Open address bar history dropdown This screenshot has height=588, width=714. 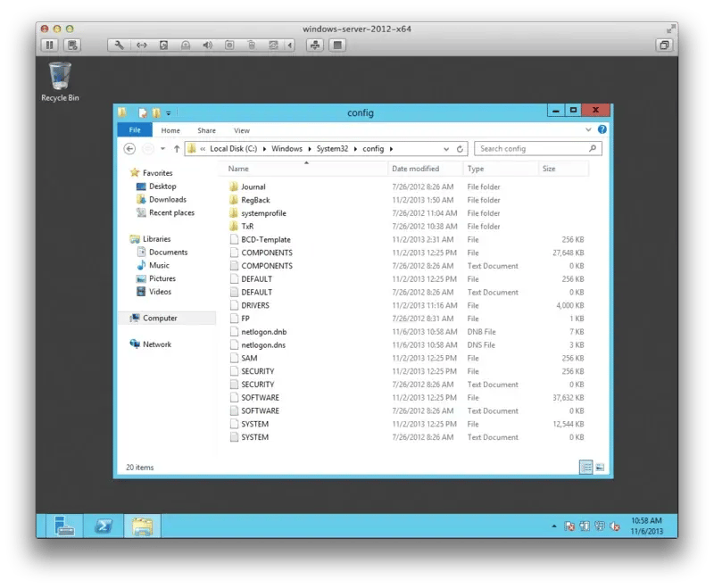[x=446, y=149]
